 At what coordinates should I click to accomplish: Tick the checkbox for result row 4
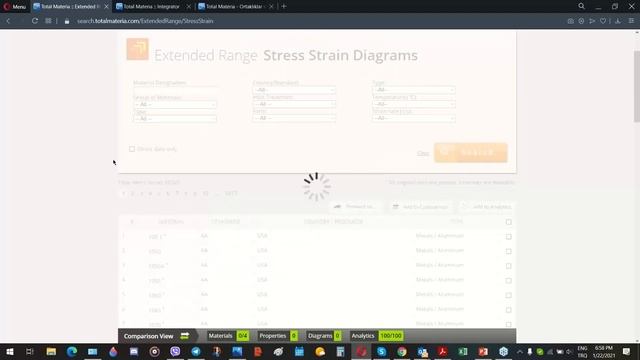coord(509,281)
